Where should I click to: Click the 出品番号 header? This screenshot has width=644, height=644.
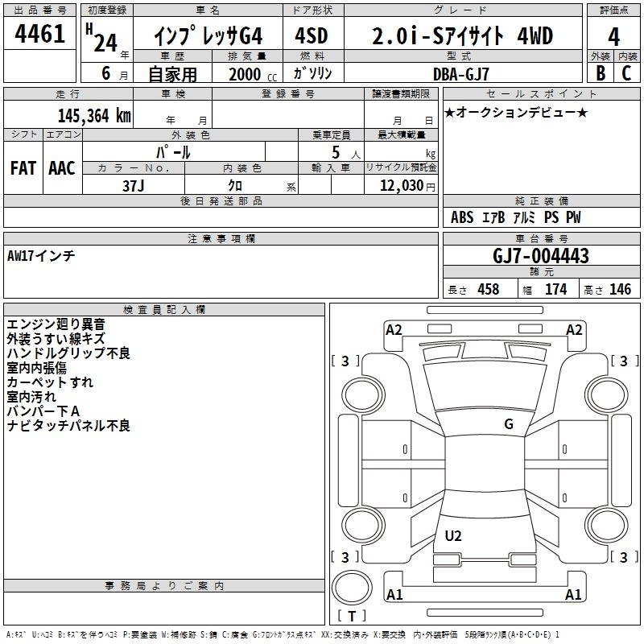tap(39, 10)
